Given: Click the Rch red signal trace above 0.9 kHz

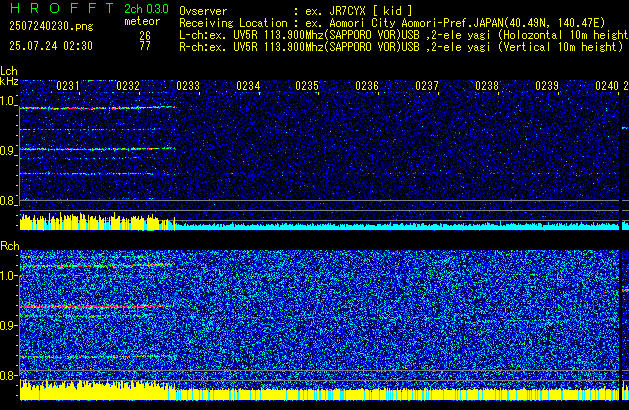Looking at the screenshot, I should click(x=97, y=306).
